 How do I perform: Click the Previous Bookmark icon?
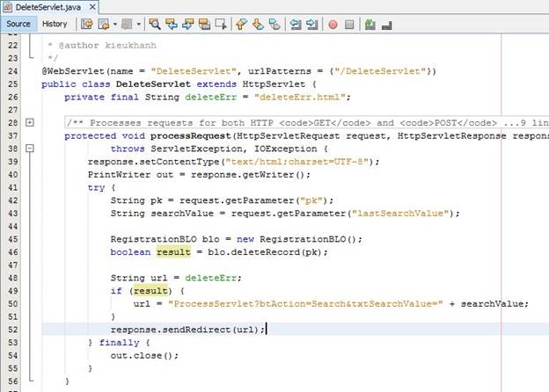point(242,24)
